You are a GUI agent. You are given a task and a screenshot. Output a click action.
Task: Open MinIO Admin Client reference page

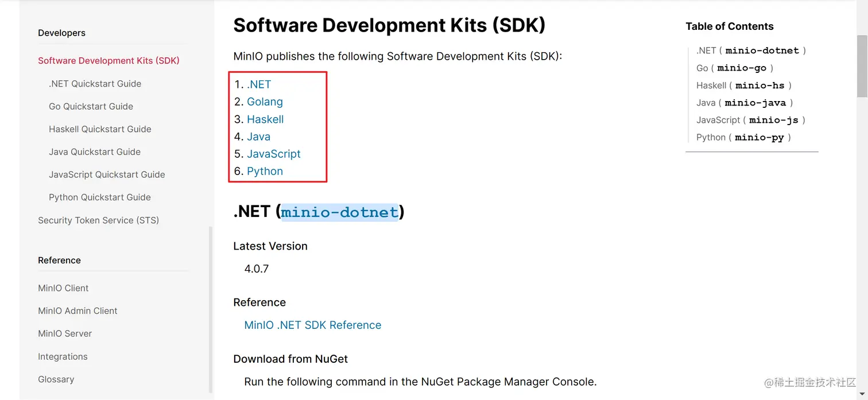77,311
